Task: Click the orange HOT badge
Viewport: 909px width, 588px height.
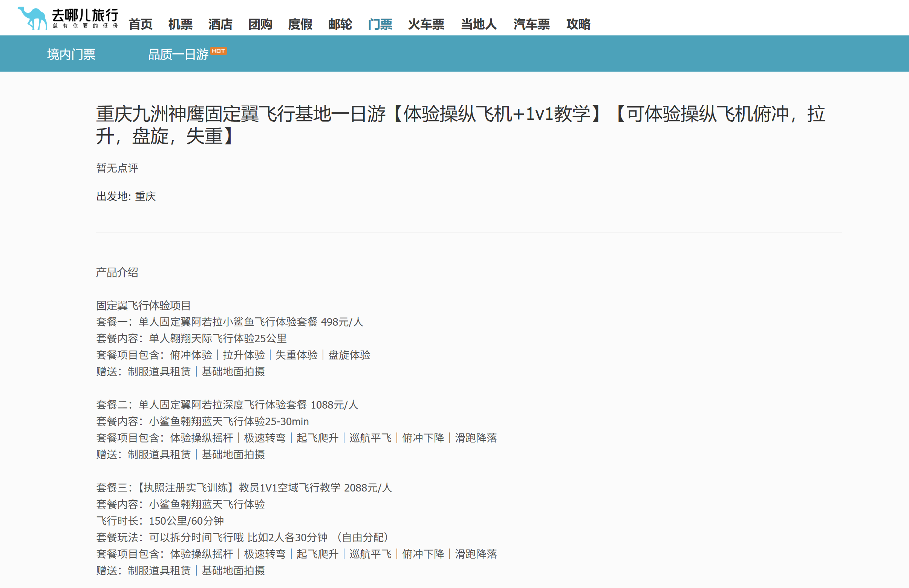Action: [218, 51]
